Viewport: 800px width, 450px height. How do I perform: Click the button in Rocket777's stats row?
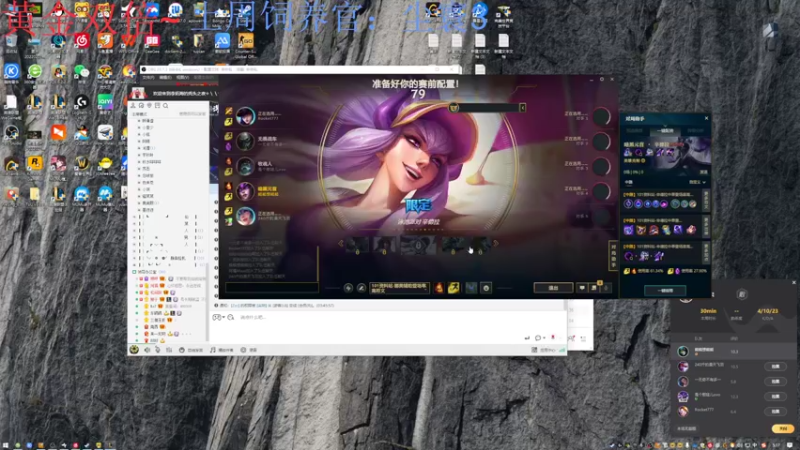775,411
